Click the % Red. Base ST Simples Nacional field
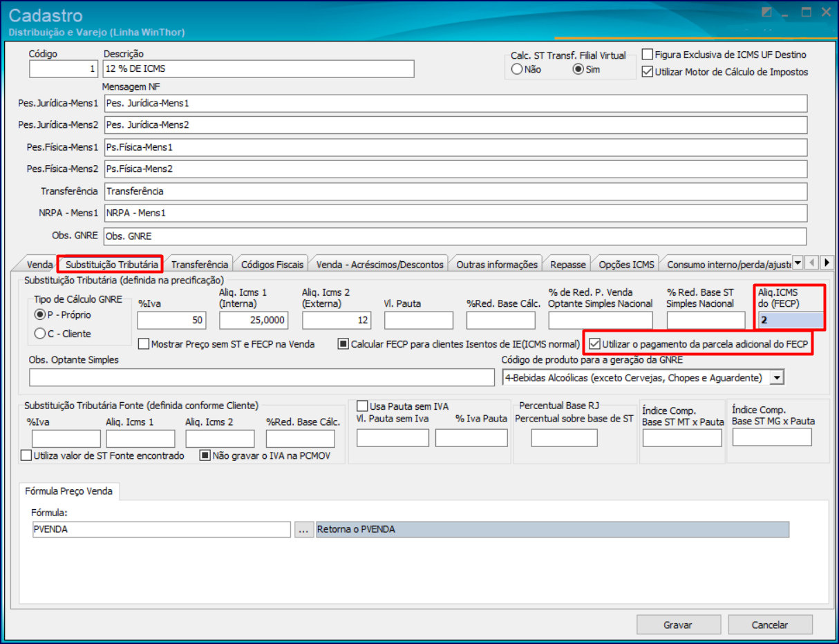839x644 pixels. coord(706,321)
